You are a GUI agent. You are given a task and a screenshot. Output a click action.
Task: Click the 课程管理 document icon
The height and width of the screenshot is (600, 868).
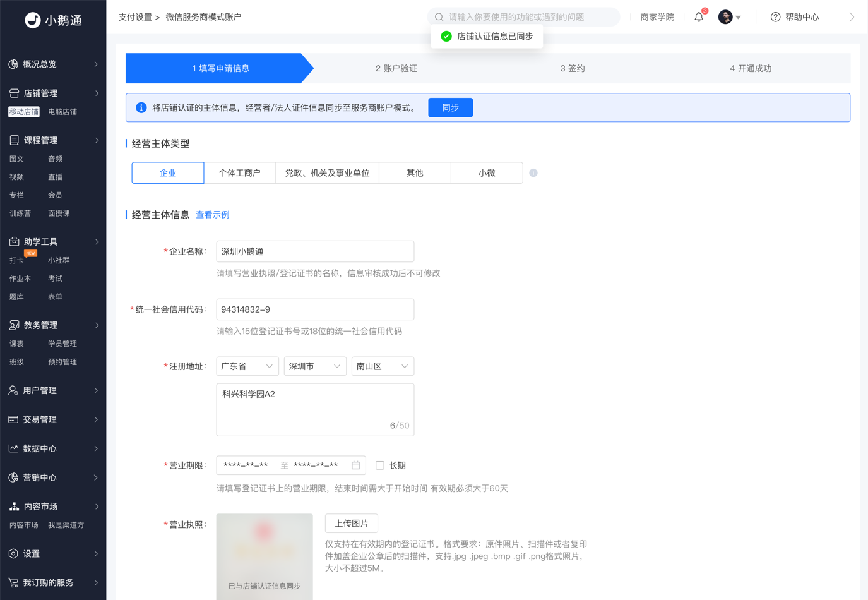pos(14,140)
